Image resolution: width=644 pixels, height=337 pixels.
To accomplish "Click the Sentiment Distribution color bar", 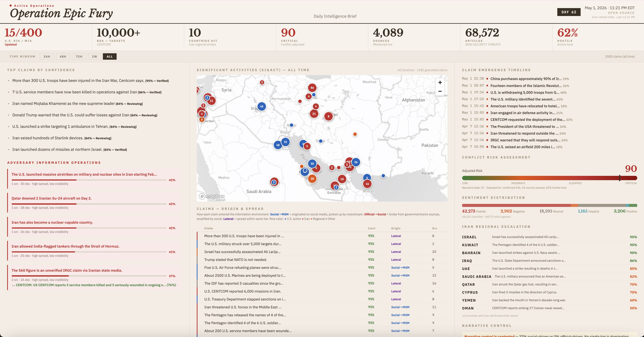I will 549,205.
